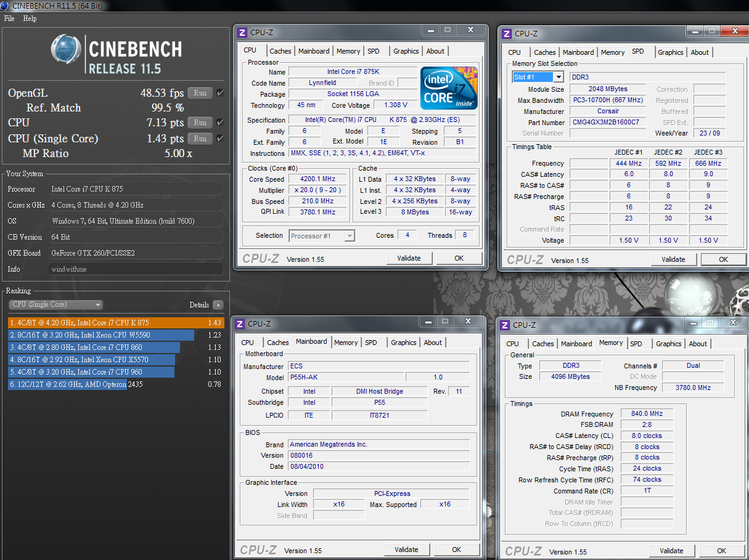Run the multi-core CPU benchmark

[200, 123]
